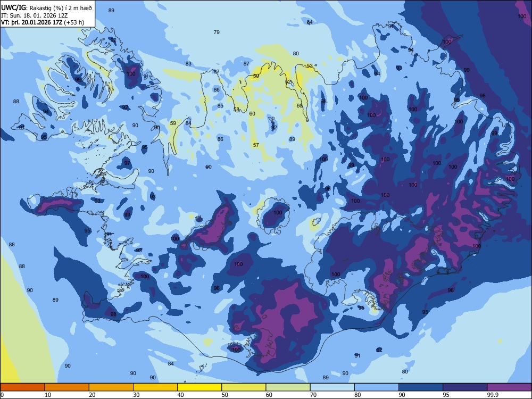Click the pale yellow 50–60 legend swatch
This screenshot has height=399, width=532.
pos(244,387)
